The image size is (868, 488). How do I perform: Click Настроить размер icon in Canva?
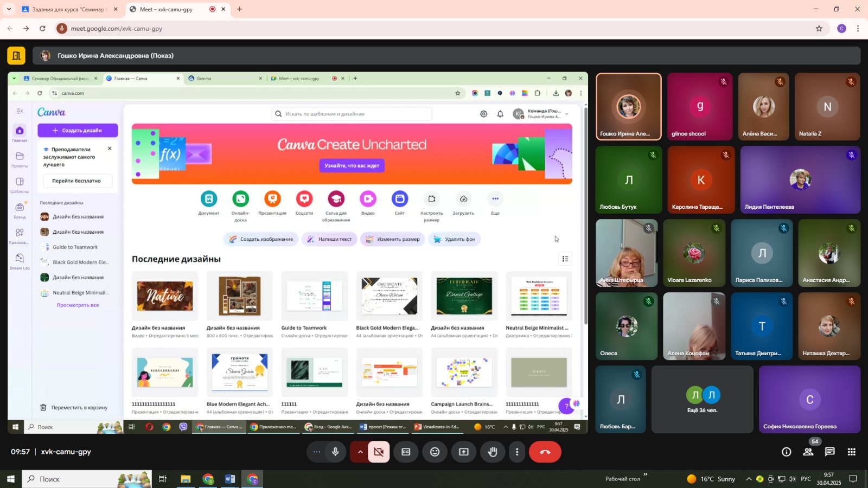[432, 199]
